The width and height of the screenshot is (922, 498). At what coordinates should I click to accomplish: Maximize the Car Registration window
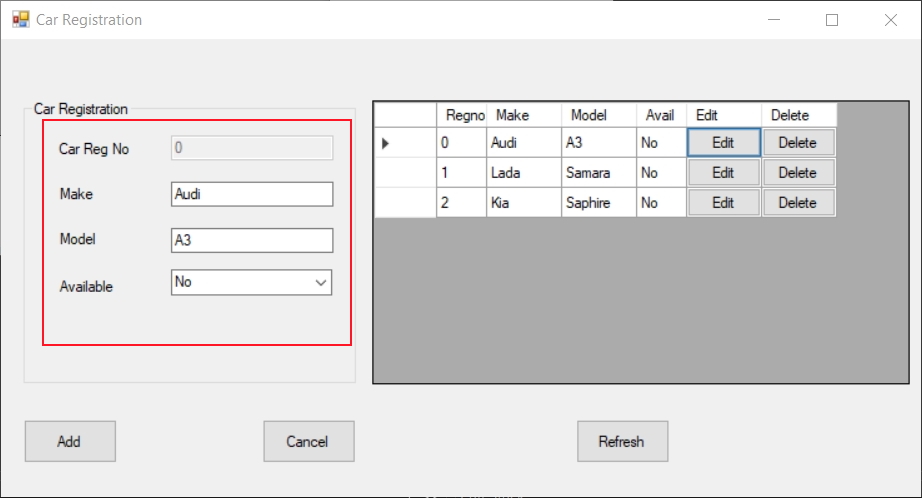(x=831, y=20)
